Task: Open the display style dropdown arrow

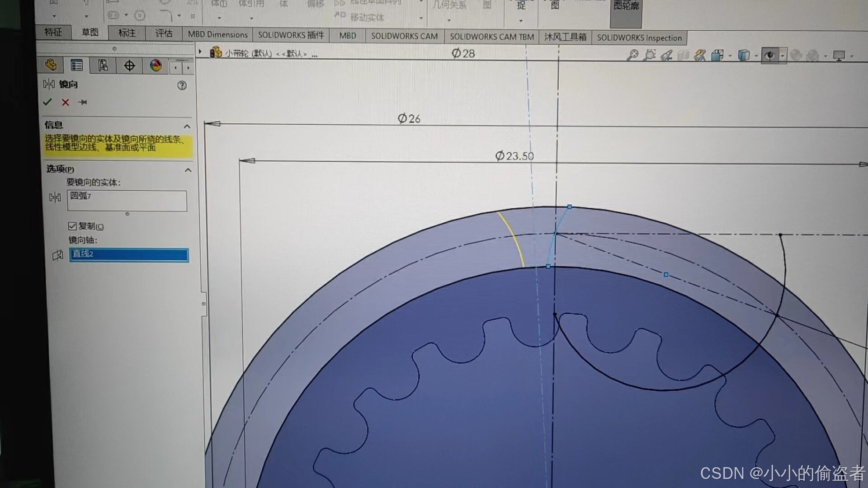Action: (756, 56)
